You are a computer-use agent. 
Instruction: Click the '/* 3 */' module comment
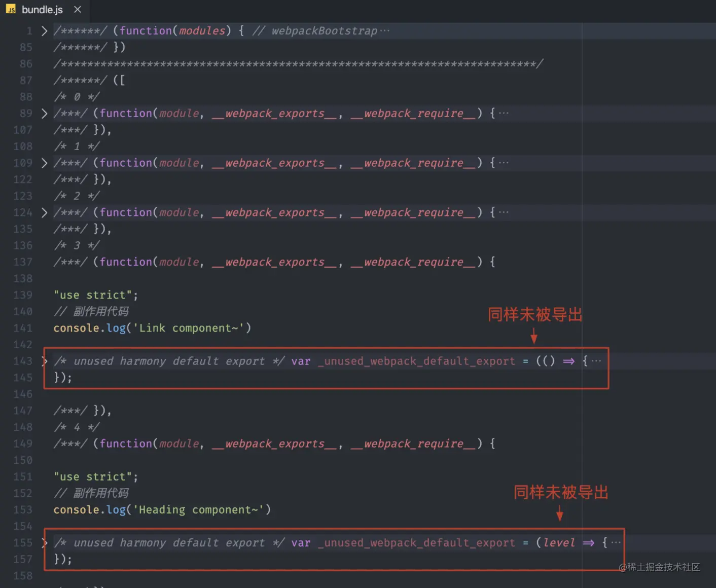tap(77, 246)
